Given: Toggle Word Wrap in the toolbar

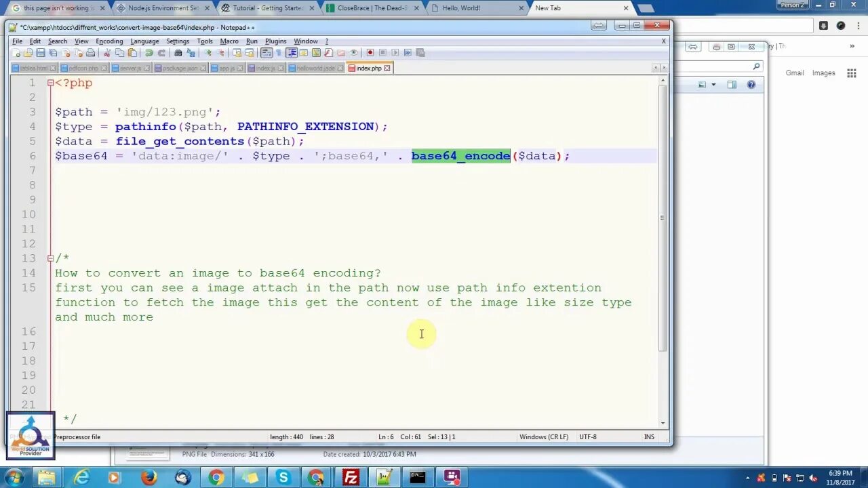Looking at the screenshot, I should tap(267, 53).
